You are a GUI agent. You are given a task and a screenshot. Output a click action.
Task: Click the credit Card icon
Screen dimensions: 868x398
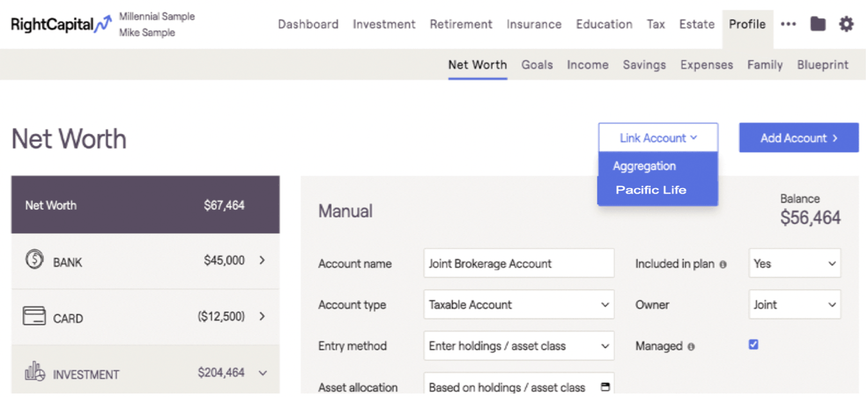point(34,316)
